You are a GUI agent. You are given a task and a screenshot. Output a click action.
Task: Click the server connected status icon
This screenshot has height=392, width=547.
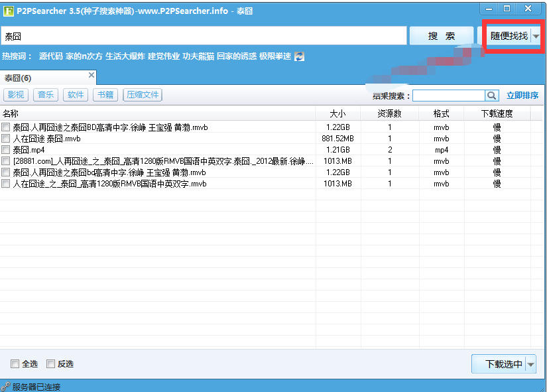[x=5, y=386]
